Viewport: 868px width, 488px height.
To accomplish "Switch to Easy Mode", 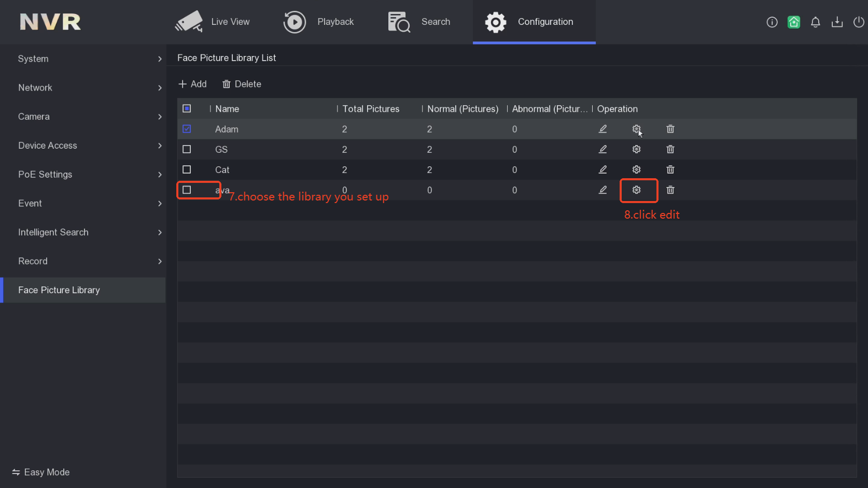I will click(x=41, y=472).
